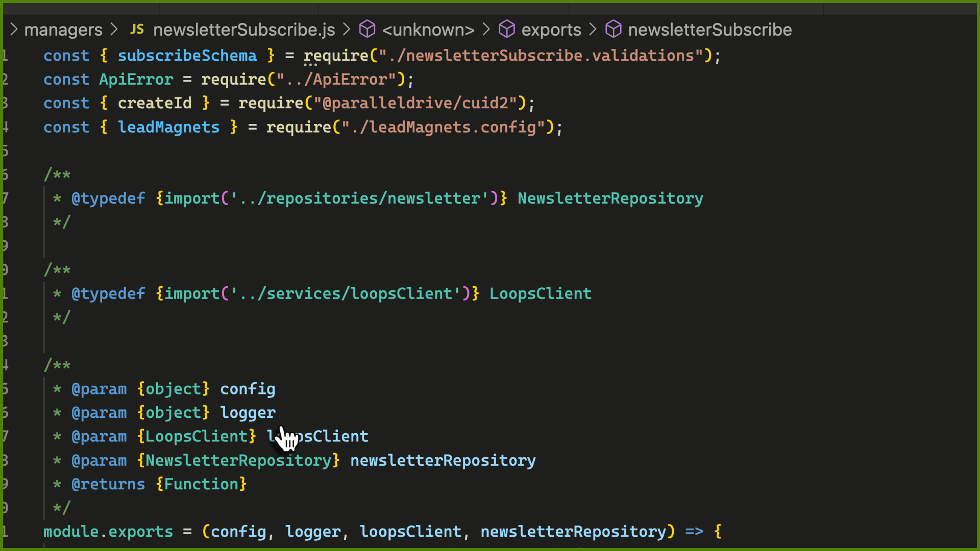Select the newsletterSubscribe symbol in the breadcrumb
The image size is (980, 551).
click(x=709, y=29)
